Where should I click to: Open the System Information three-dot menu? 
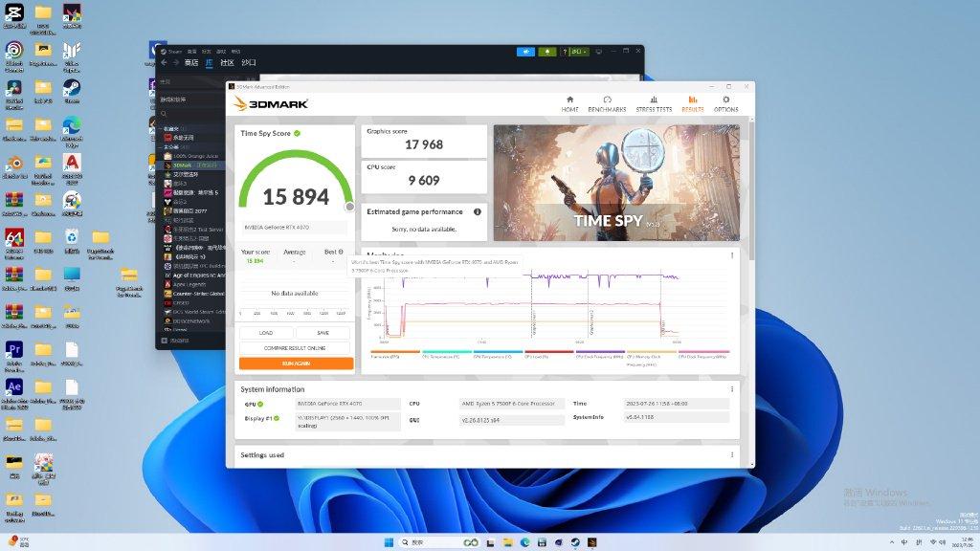tap(731, 389)
